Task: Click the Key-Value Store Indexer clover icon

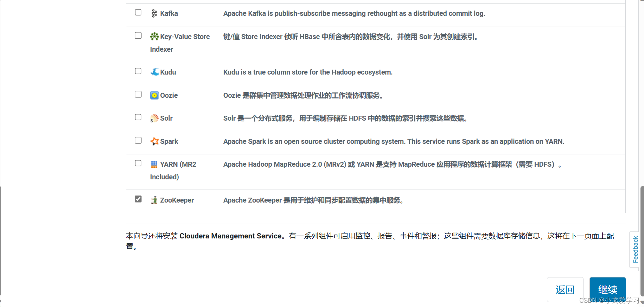Action: [154, 37]
